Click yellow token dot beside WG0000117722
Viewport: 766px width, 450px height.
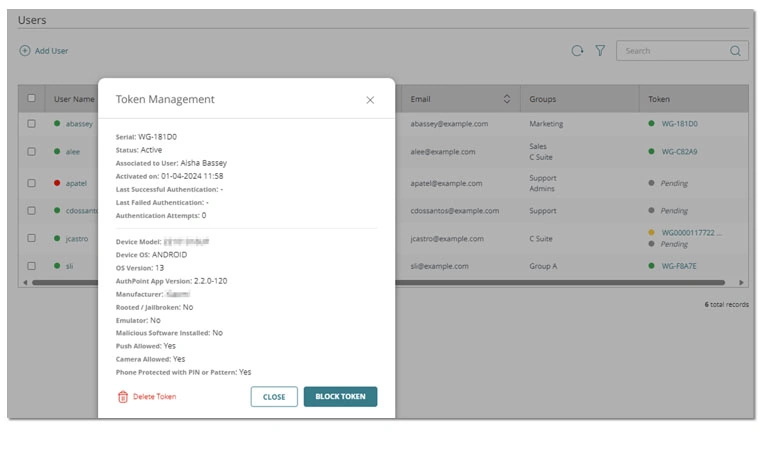pos(651,233)
